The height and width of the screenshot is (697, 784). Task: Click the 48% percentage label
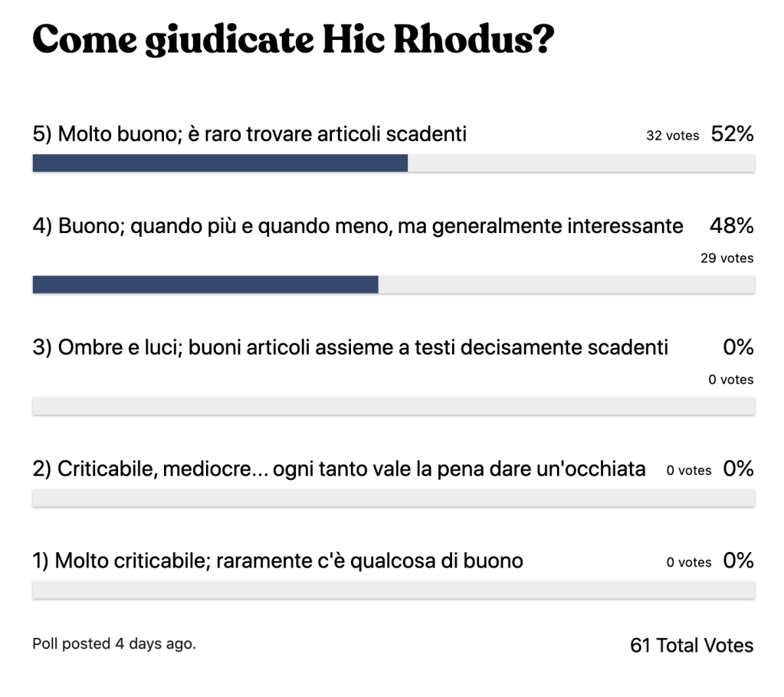click(x=732, y=226)
